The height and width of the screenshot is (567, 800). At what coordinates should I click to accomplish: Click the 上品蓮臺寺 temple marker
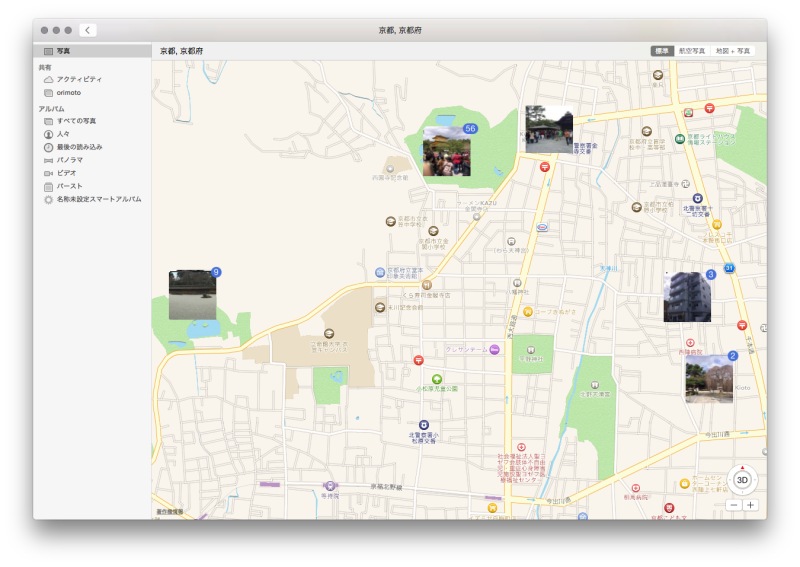[x=686, y=184]
